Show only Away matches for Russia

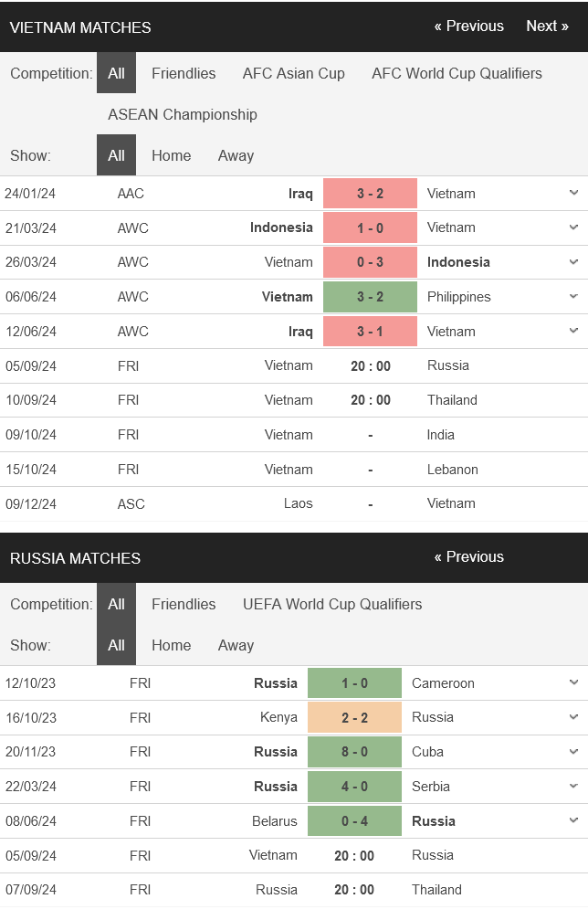pos(236,645)
